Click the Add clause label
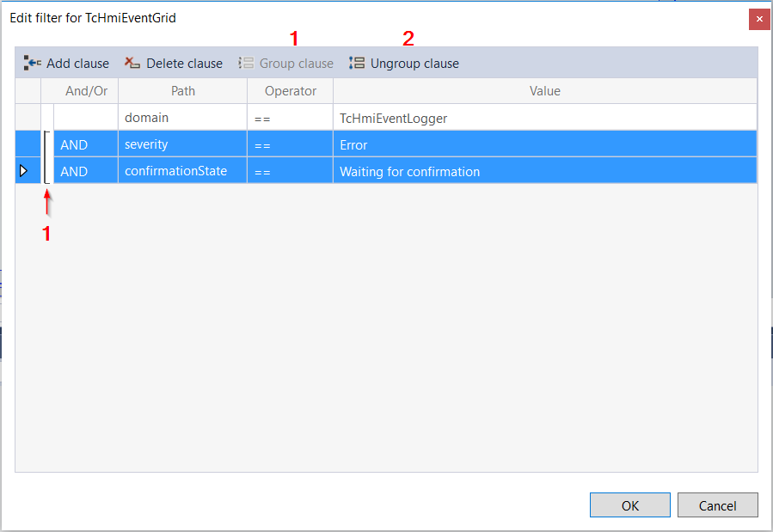Screen dimensions: 773x532 (x=78, y=64)
